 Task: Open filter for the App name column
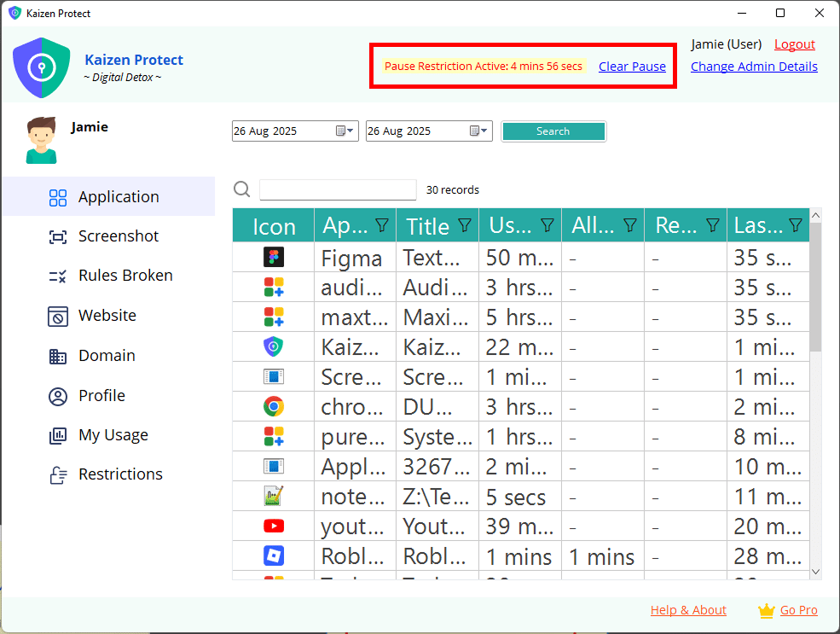point(382,225)
